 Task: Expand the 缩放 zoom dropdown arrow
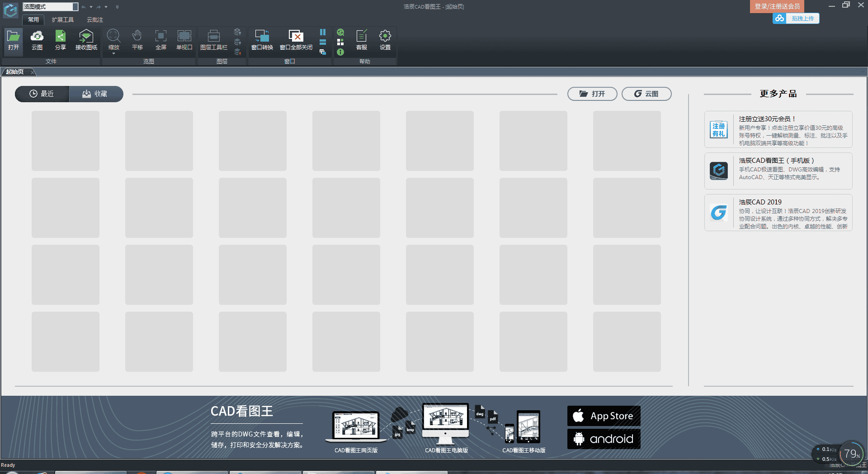[x=113, y=54]
